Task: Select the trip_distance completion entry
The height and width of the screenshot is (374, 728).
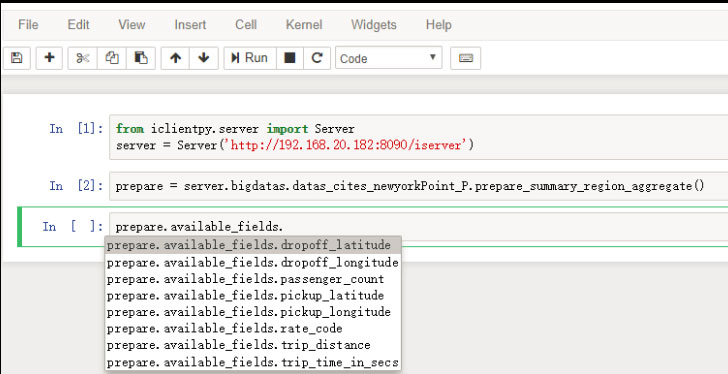Action: point(253,345)
